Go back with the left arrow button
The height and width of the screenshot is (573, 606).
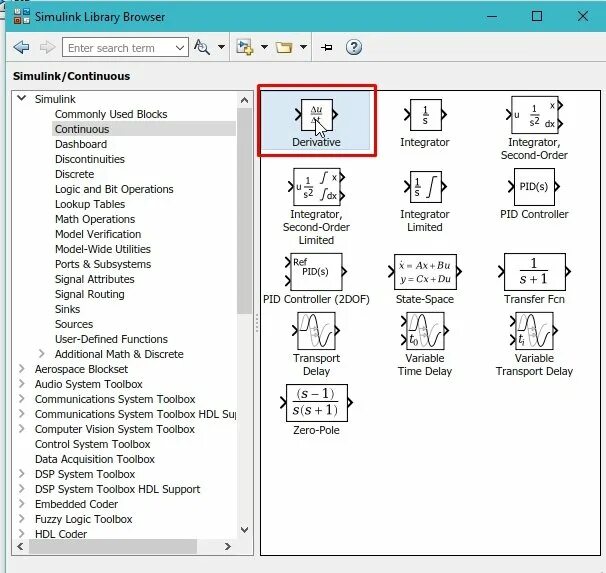(21, 47)
